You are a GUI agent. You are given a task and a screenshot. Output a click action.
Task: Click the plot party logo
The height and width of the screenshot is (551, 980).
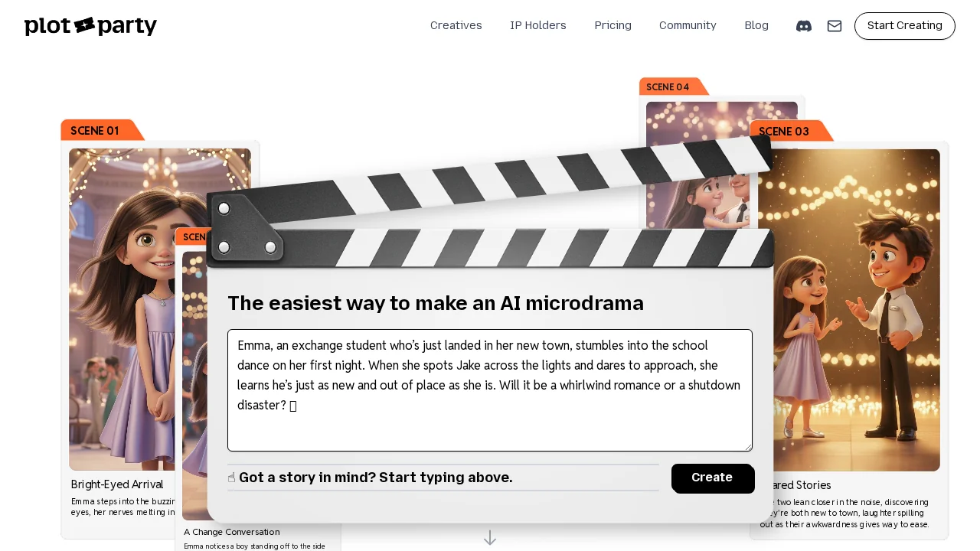(90, 26)
